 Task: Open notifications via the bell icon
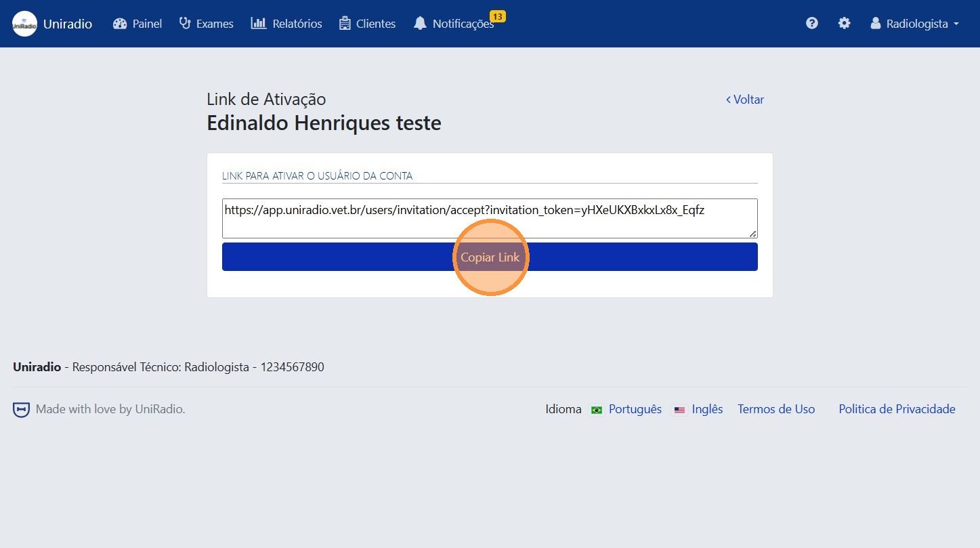[x=420, y=22]
